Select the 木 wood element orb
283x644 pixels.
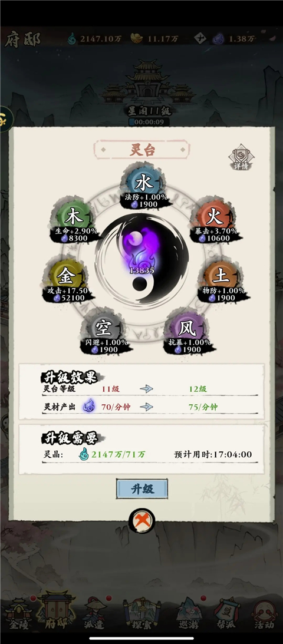[x=73, y=216]
